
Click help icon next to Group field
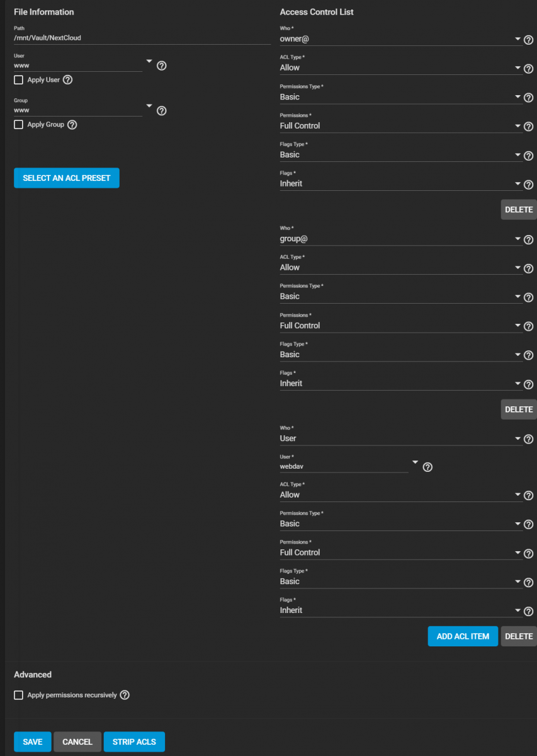click(161, 110)
